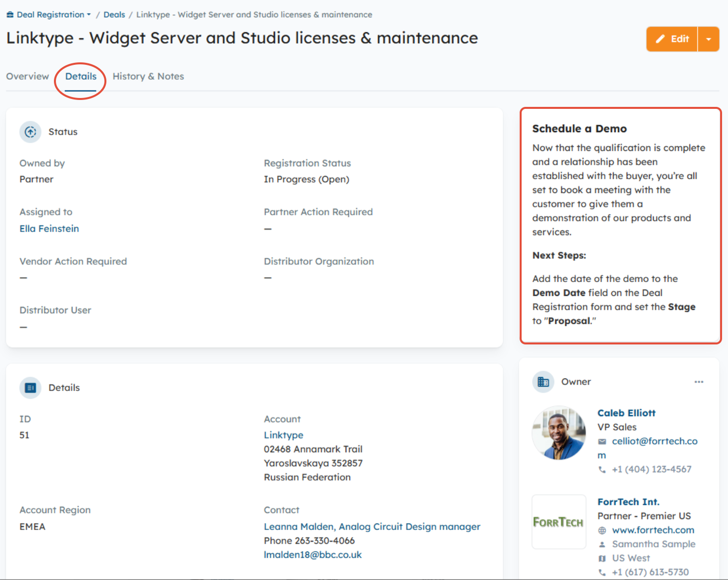Click the ForrTech logo thumbnail
728x580 pixels.
559,522
